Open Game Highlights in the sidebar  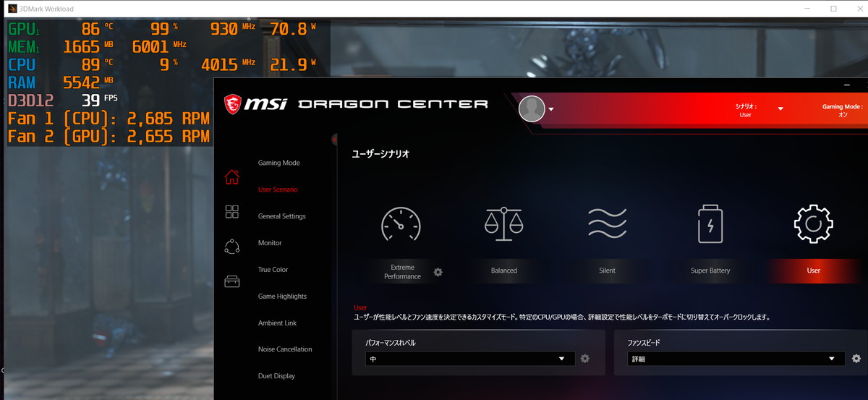pyautogui.click(x=282, y=297)
